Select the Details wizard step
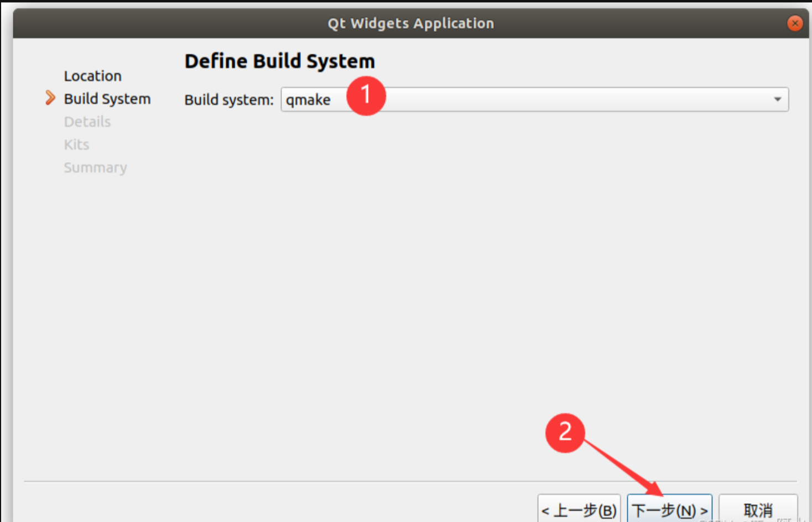 tap(87, 122)
